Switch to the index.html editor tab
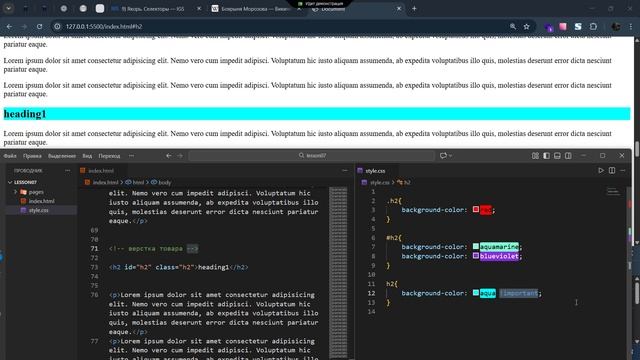640x360 pixels. tap(101, 171)
